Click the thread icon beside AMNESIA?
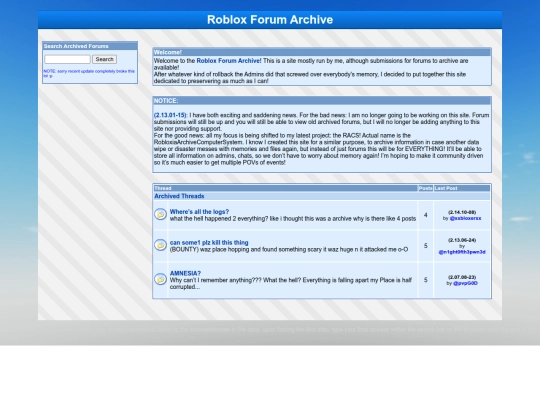This screenshot has height=405, width=540. click(160, 279)
